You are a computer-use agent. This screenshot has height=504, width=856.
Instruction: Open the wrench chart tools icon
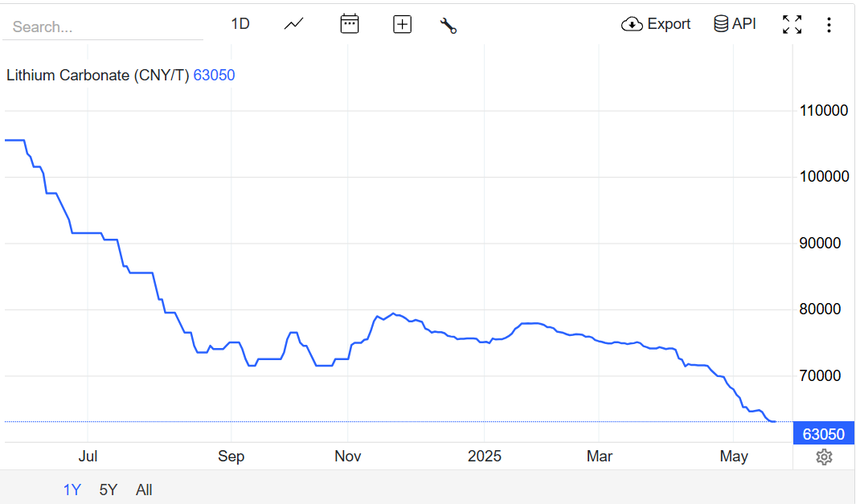448,25
